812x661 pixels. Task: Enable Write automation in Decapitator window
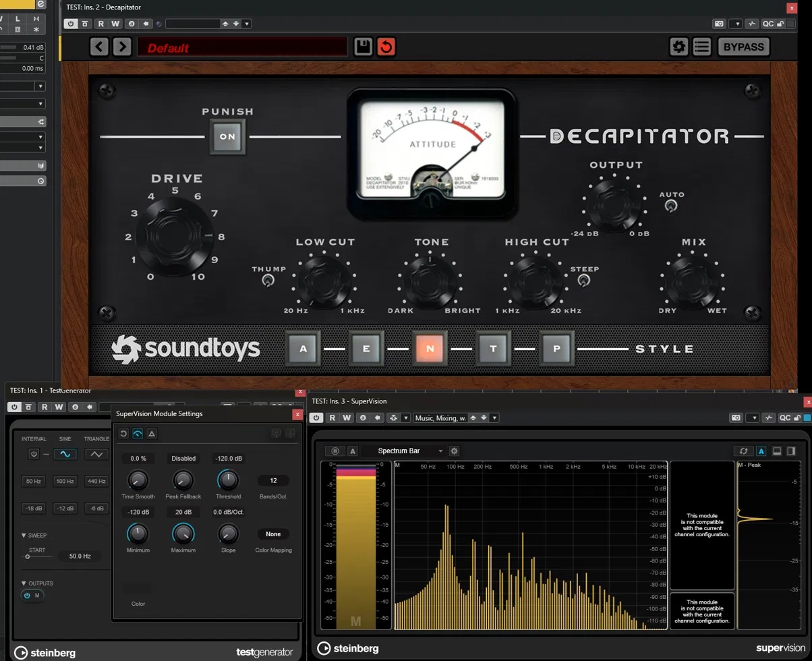[115, 24]
